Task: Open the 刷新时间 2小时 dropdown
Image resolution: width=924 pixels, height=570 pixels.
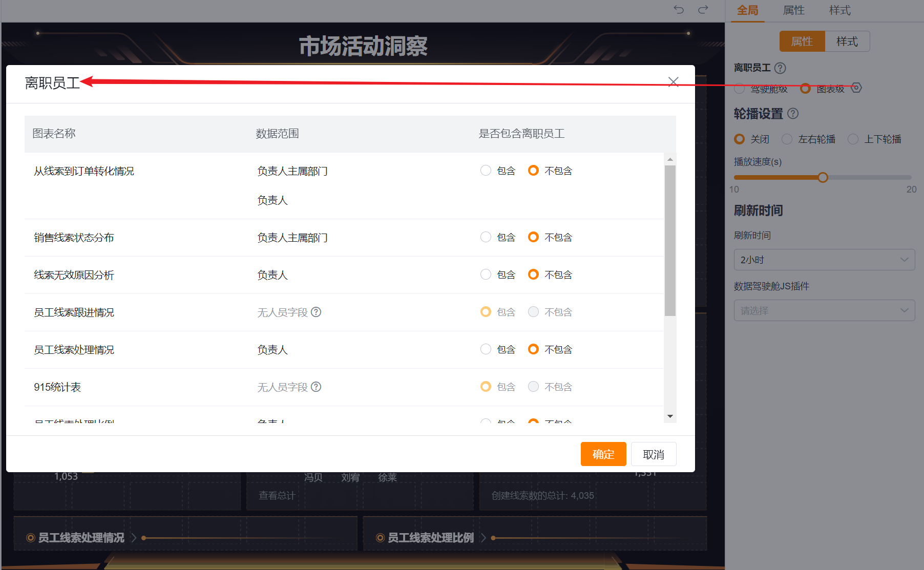Action: (824, 260)
